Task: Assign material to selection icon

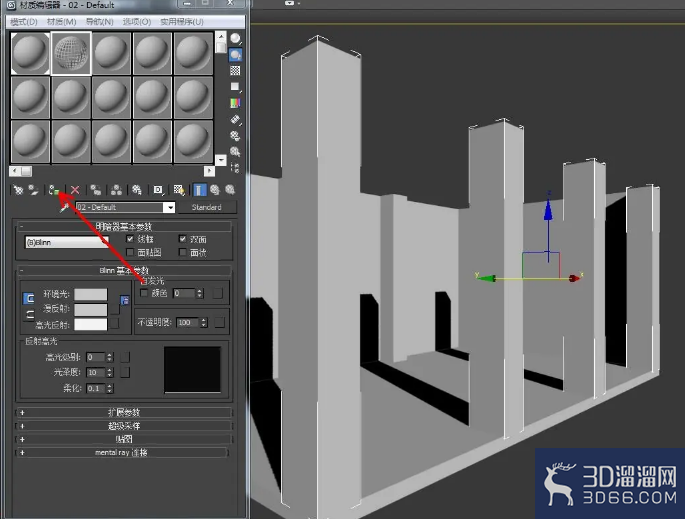Action: click(x=54, y=190)
